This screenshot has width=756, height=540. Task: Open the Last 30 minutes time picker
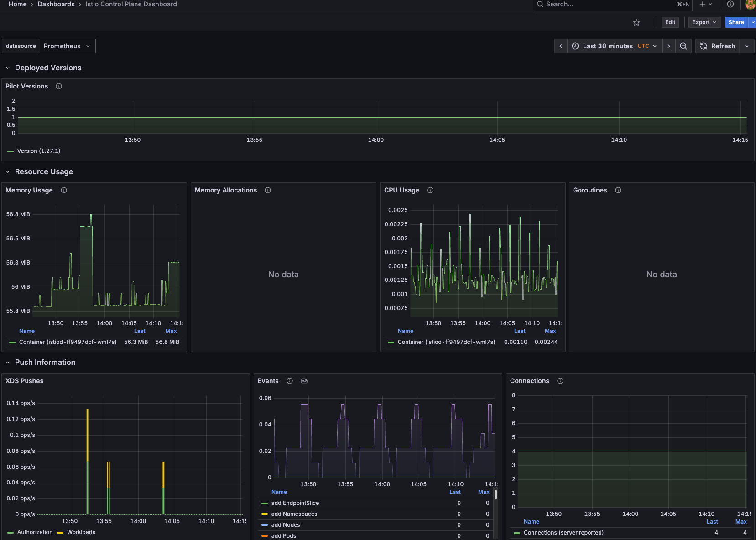tap(608, 46)
